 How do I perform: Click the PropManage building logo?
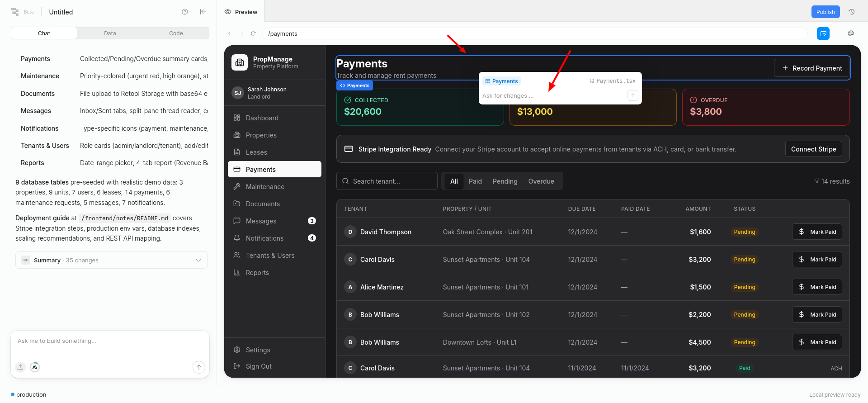[240, 62]
